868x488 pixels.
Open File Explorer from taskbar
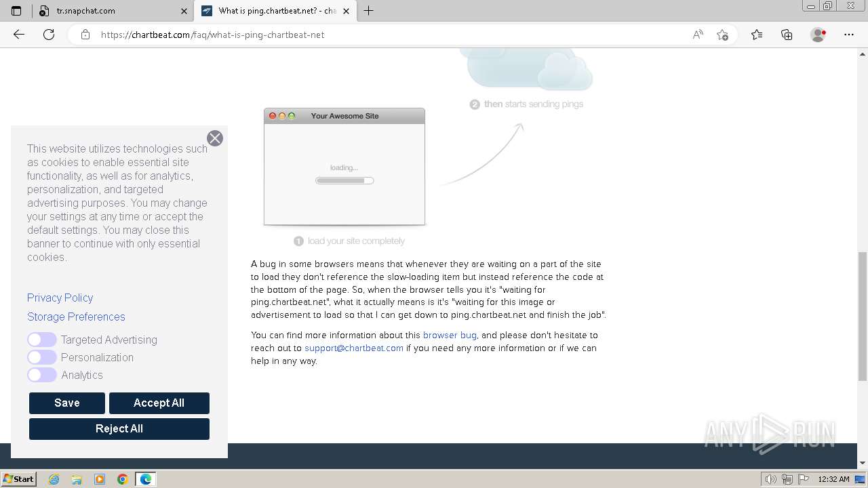coord(77,479)
